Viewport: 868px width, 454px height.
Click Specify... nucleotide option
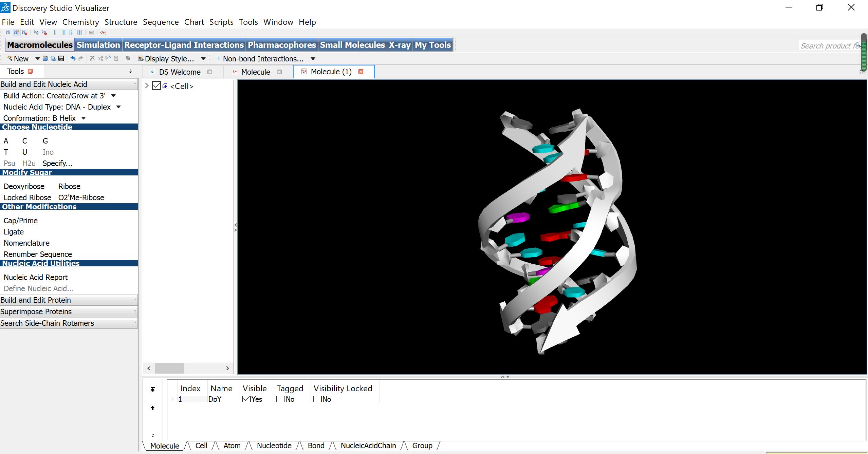[57, 163]
